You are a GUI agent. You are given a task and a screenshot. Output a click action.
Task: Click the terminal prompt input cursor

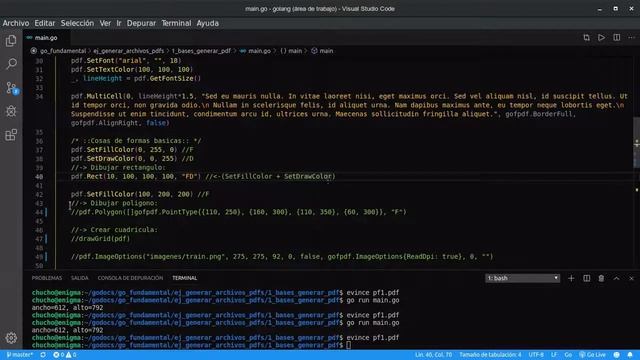point(348,345)
